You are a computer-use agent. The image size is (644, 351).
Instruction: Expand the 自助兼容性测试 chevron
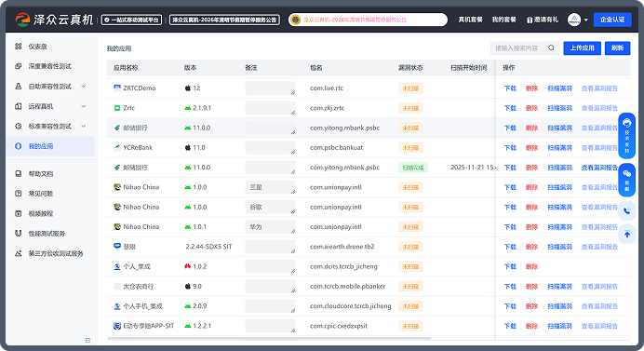84,87
